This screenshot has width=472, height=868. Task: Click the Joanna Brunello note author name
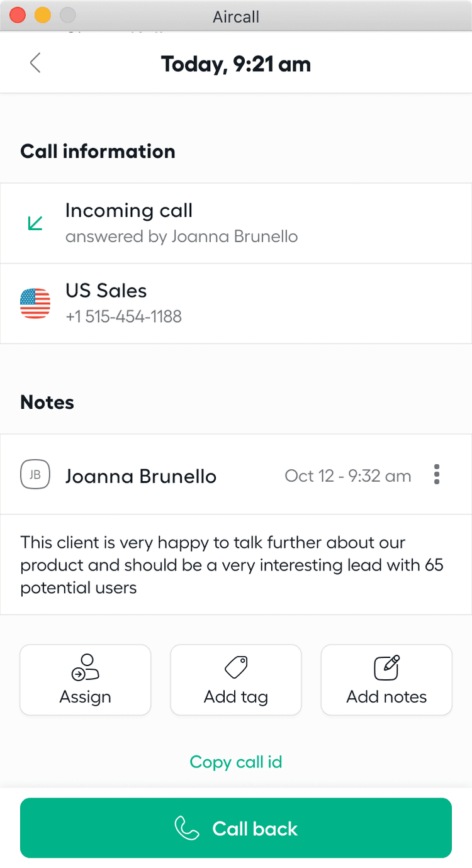click(141, 476)
